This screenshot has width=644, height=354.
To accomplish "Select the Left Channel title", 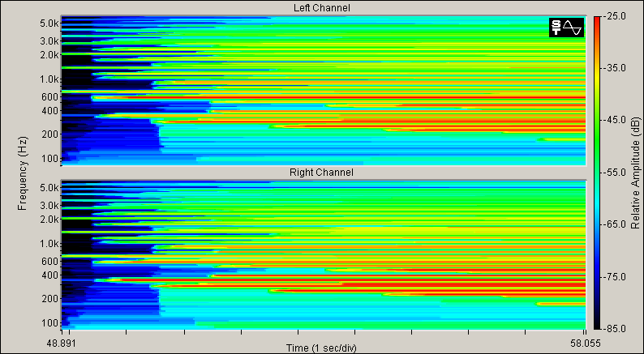I will click(x=321, y=8).
